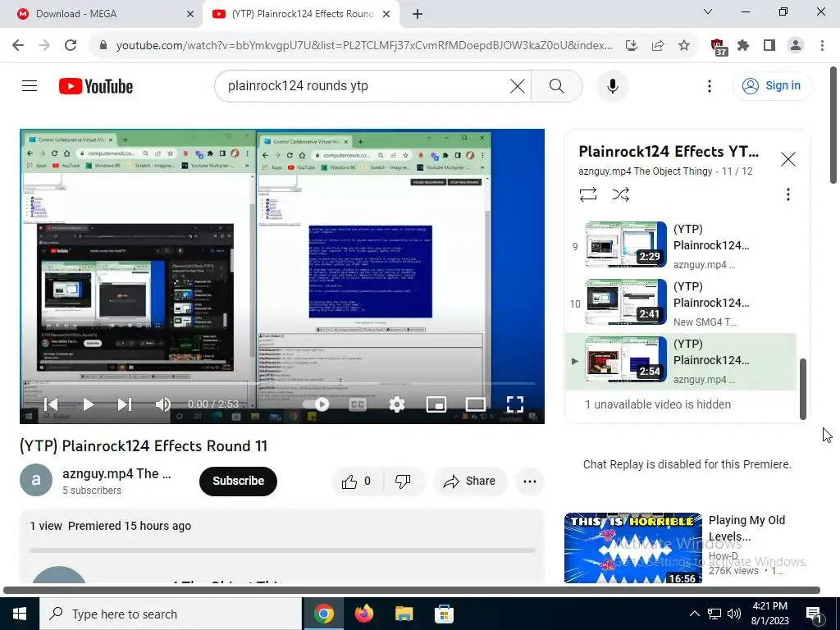The height and width of the screenshot is (630, 840).
Task: Toggle Chrome side panel
Action: coord(769,46)
